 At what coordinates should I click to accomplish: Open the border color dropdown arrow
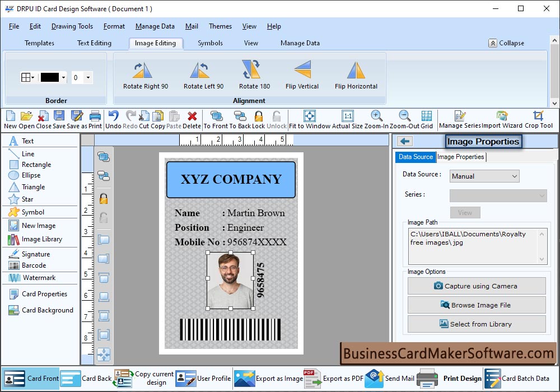(64, 77)
